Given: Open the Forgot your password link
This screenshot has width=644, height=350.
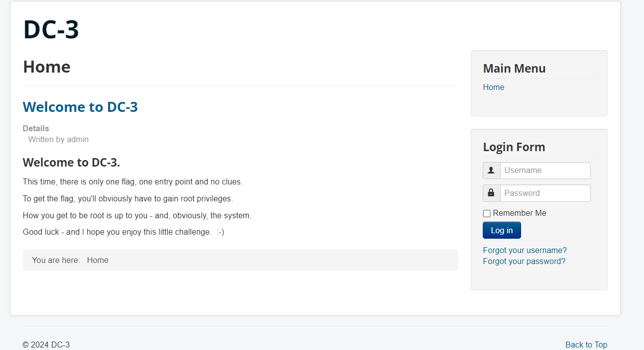Looking at the screenshot, I should click(x=524, y=261).
